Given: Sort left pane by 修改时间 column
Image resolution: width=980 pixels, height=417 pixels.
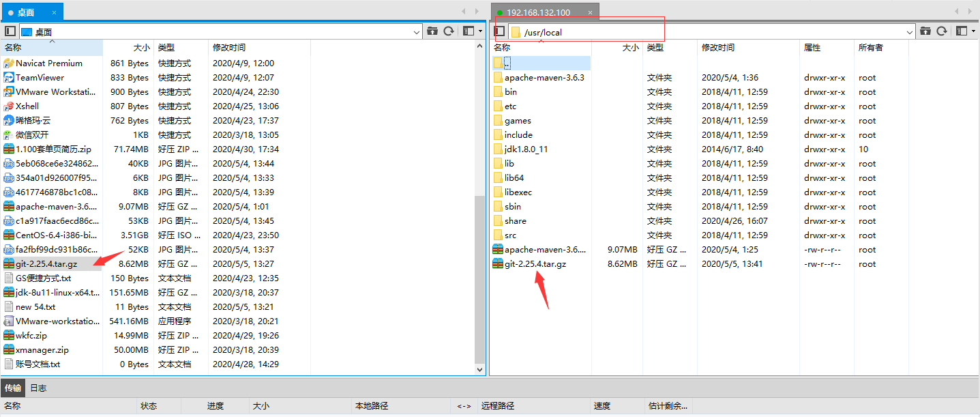Looking at the screenshot, I should pos(259,48).
